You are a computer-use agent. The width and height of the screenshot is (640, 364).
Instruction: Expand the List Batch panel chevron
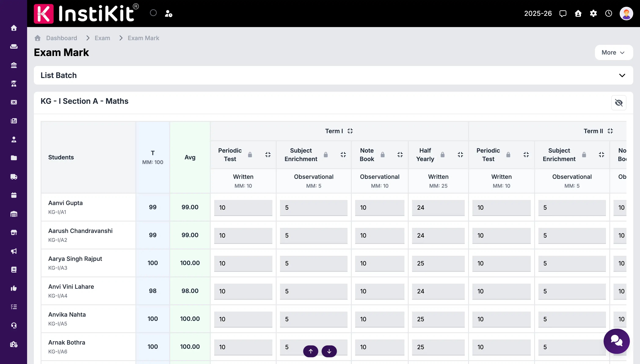622,75
